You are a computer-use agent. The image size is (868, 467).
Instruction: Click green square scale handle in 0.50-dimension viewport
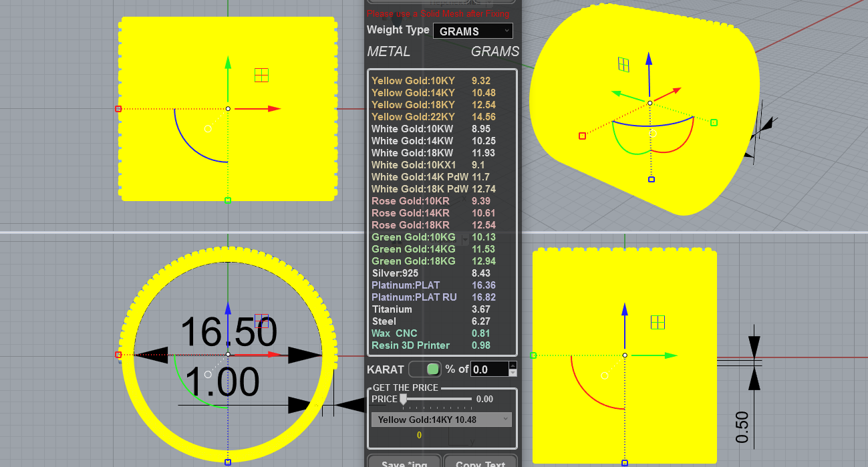pos(533,355)
